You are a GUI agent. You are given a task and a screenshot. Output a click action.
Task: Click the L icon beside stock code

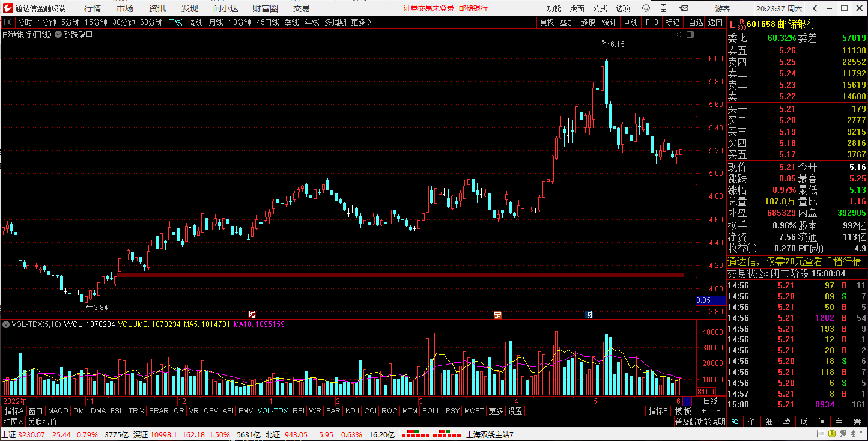[731, 24]
